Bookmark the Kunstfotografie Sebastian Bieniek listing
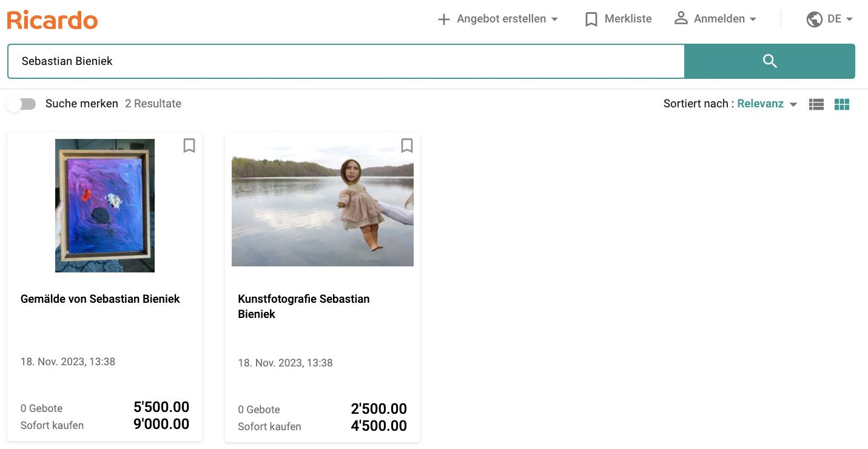This screenshot has height=449, width=868. click(406, 146)
